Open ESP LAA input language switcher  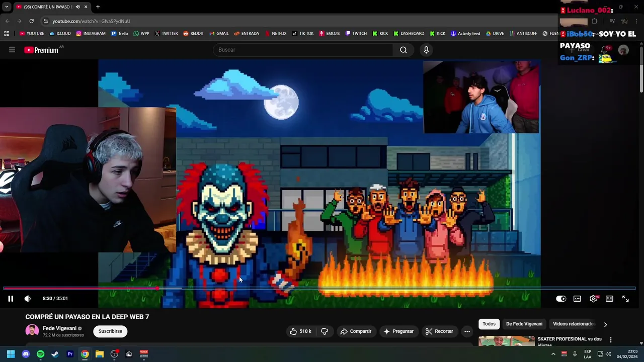[588, 354]
